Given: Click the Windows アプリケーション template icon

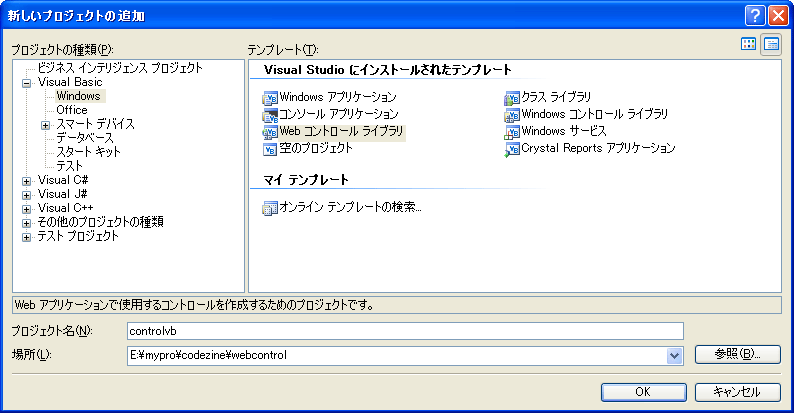Looking at the screenshot, I should click(x=270, y=98).
